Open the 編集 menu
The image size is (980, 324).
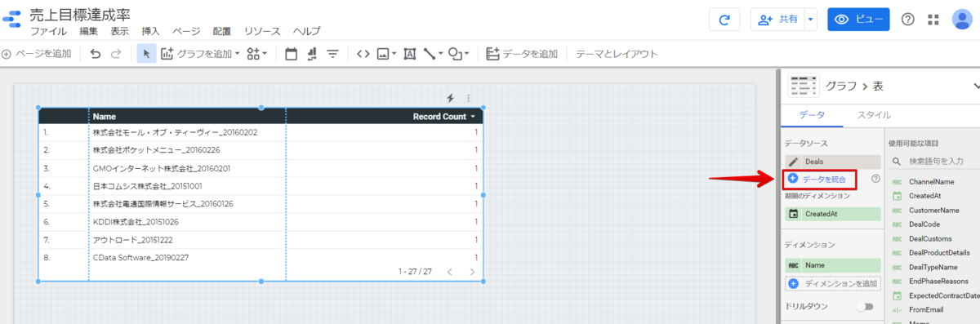[x=88, y=32]
